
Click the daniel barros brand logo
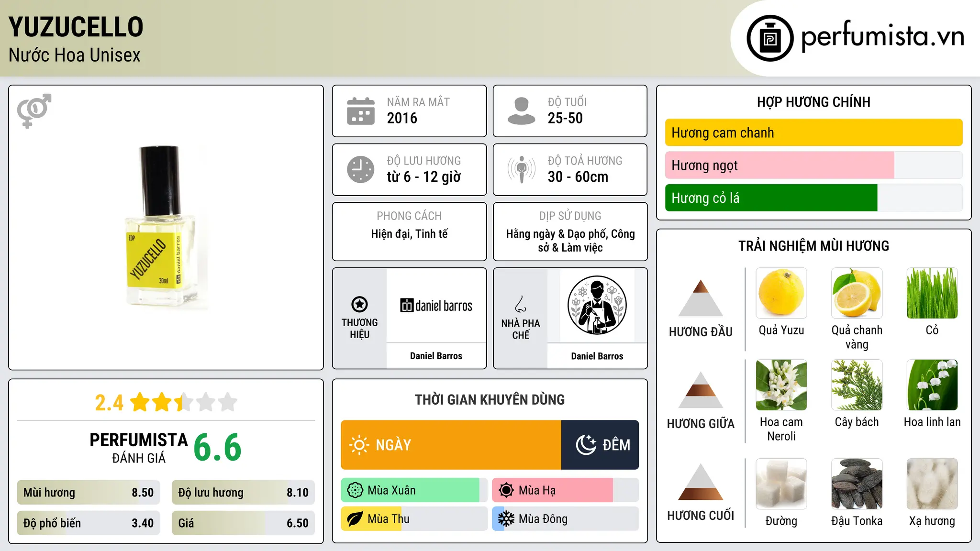(436, 306)
